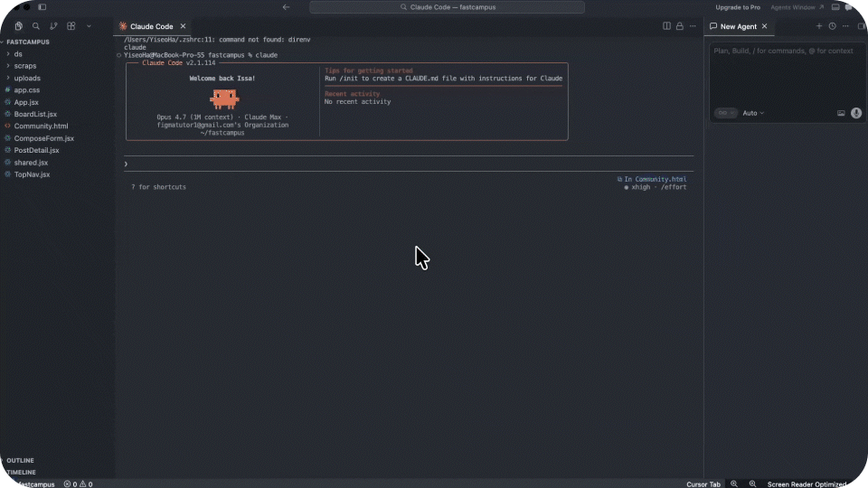868x488 pixels.
Task: Expand more activity views chevron
Action: tap(89, 26)
